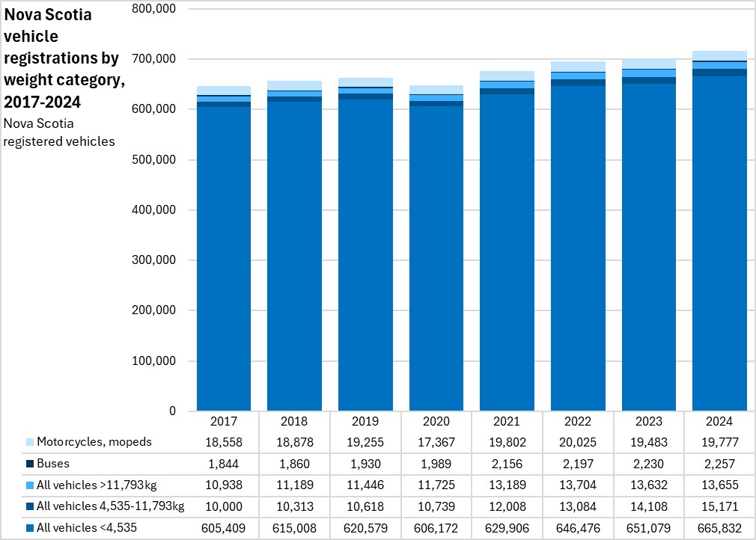Click the subtitle 'Nova Scotia registered vehicles'
Screen dimensions: 756x540
pyautogui.click(x=60, y=131)
